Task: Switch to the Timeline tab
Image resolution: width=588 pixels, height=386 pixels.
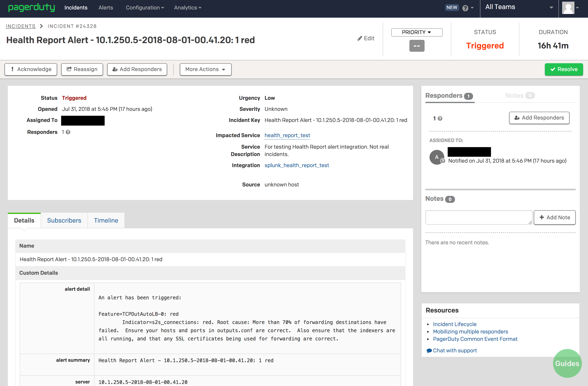Action: (106, 220)
